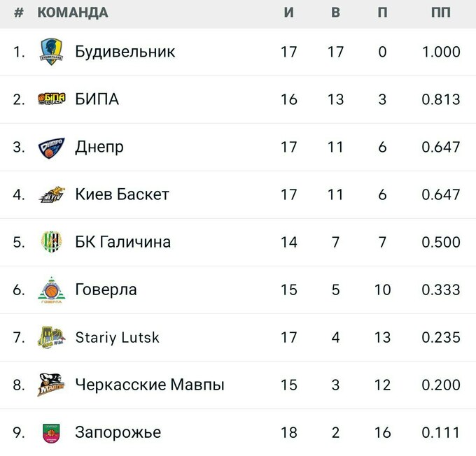
Task: Click the Запорожье team crest
Action: (52, 432)
